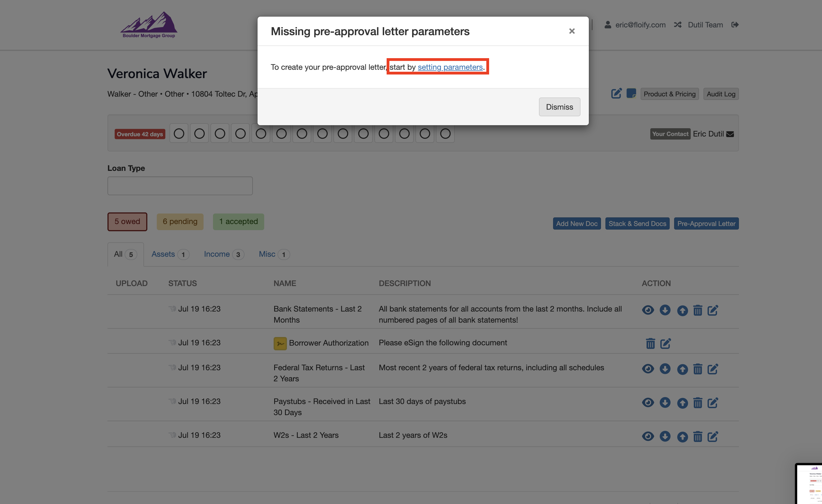Click the Pre-Approval Letter button
The image size is (822, 504).
(706, 223)
